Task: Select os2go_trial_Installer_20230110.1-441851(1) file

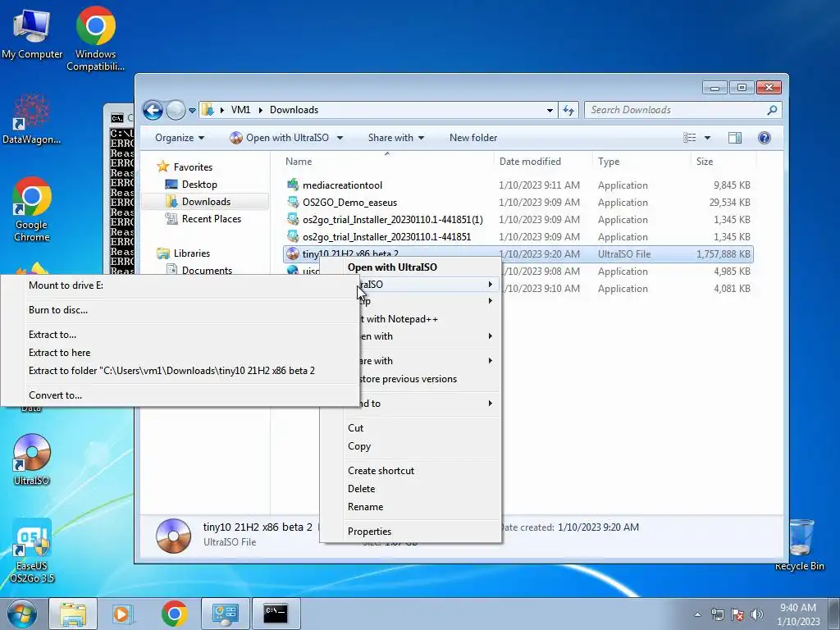Action: (x=393, y=220)
